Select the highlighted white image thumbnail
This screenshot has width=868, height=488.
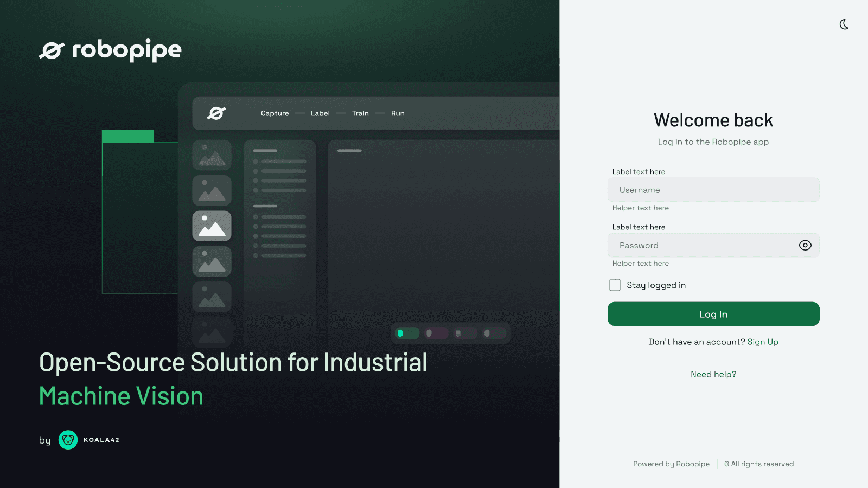coord(212,226)
